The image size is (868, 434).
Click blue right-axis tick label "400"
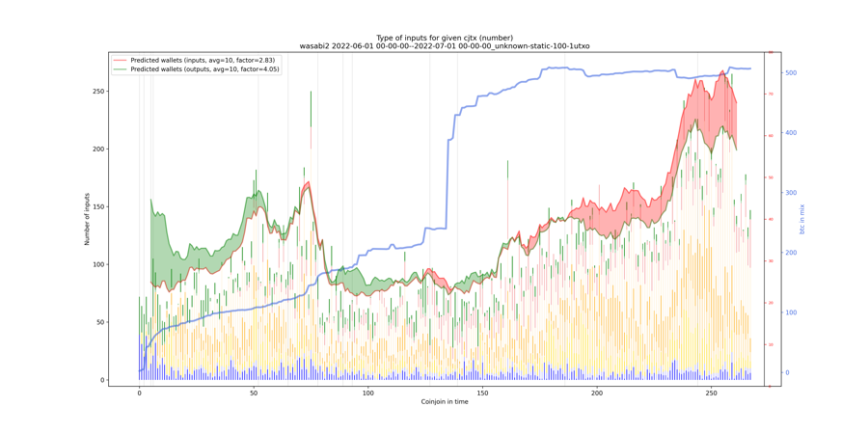789,133
